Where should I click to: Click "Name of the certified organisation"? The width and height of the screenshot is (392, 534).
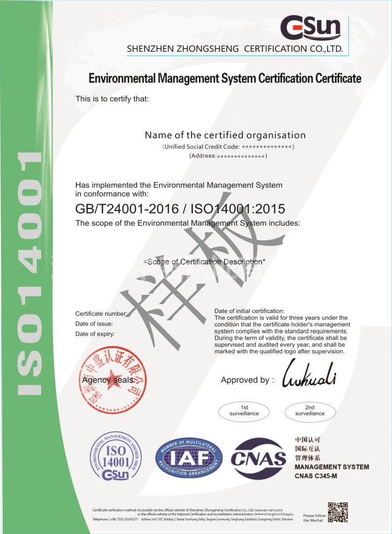point(225,135)
